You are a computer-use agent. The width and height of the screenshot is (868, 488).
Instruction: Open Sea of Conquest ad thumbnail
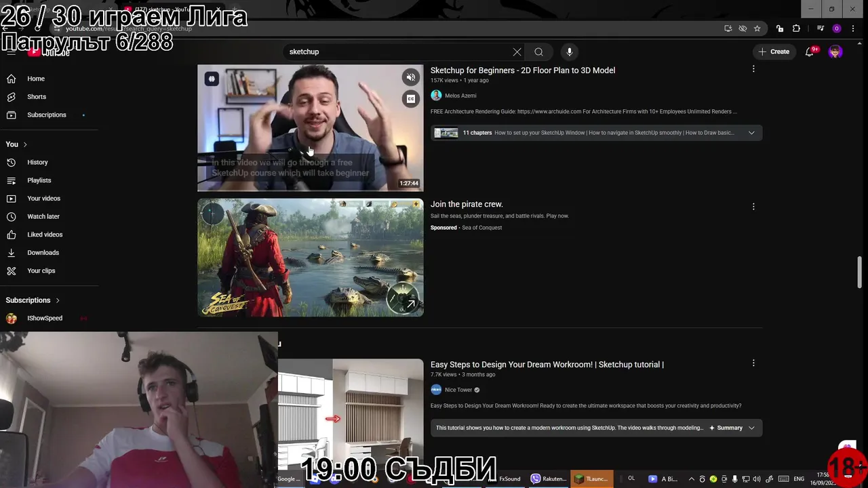310,258
